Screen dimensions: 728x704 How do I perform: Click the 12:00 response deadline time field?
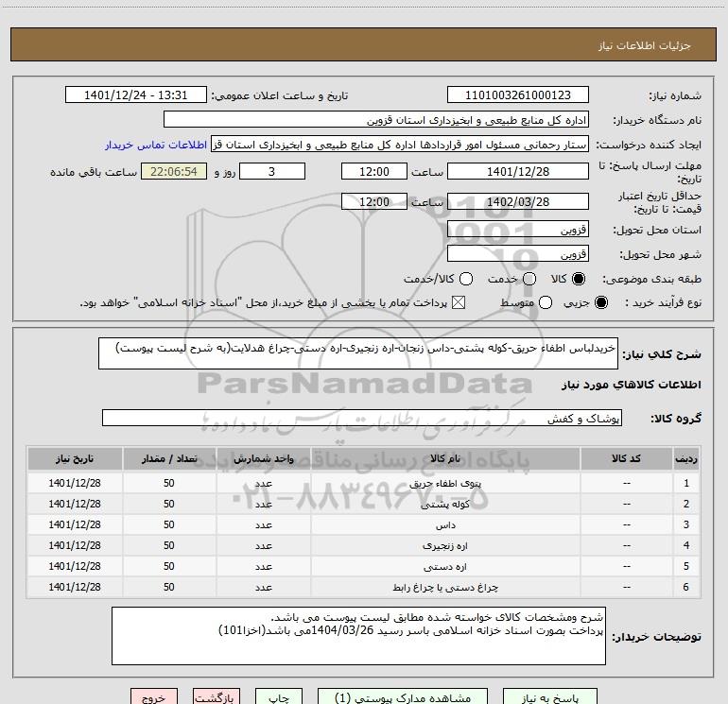pyautogui.click(x=374, y=171)
